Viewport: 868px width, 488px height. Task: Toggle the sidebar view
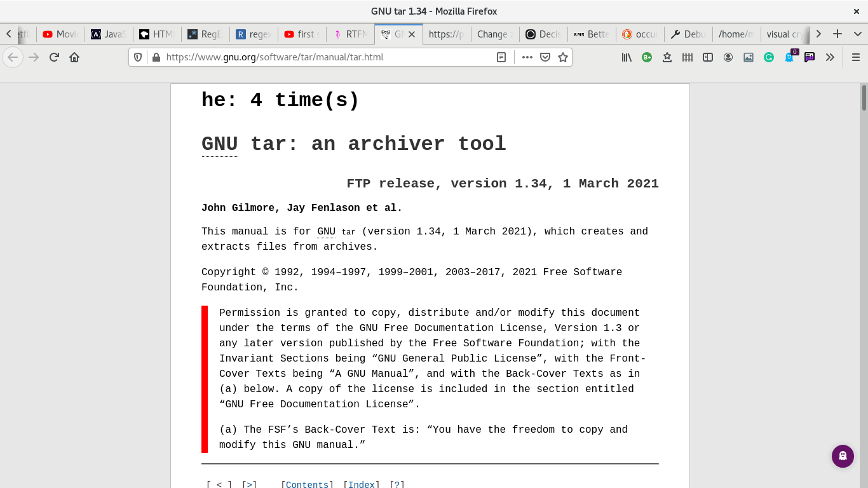click(x=708, y=57)
